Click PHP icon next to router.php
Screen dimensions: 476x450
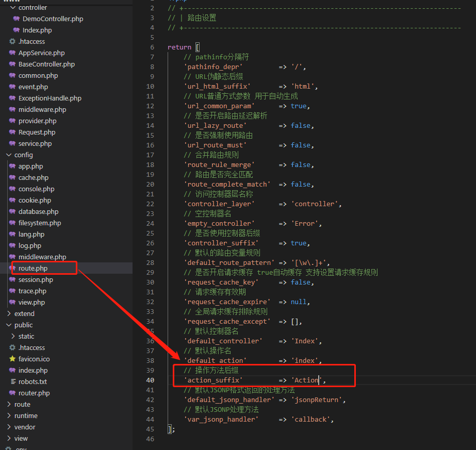(12, 393)
